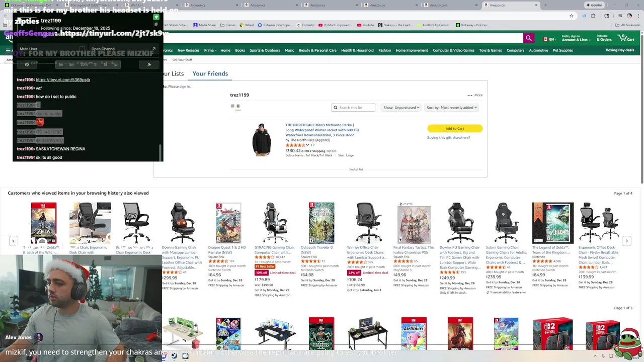Open Computer & Video Games category
The width and height of the screenshot is (644, 362).
(454, 50)
